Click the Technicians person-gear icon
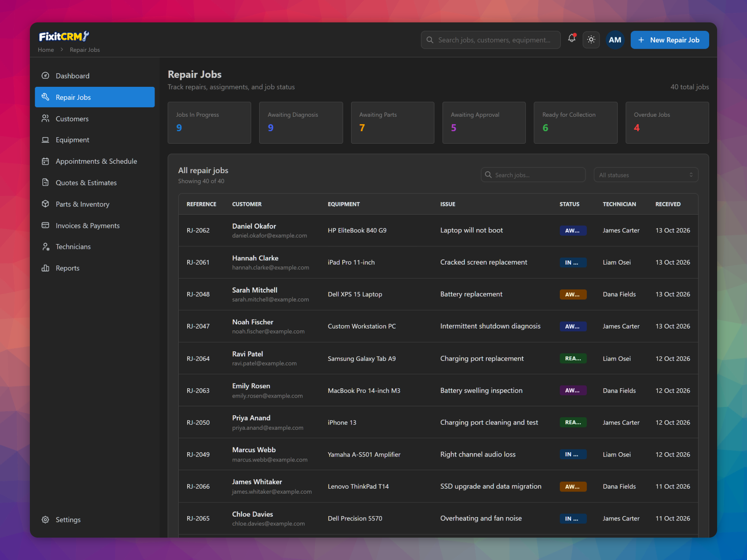This screenshot has width=747, height=560. click(45, 246)
